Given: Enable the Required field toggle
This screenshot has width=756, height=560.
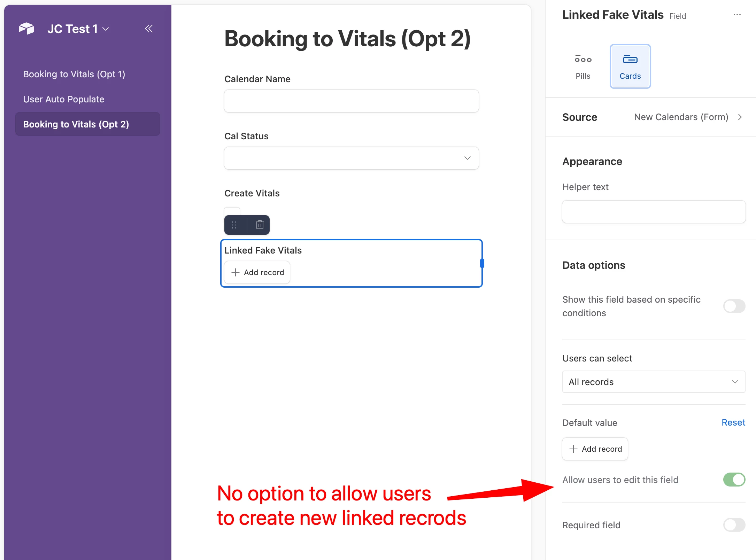Looking at the screenshot, I should pos(734,525).
